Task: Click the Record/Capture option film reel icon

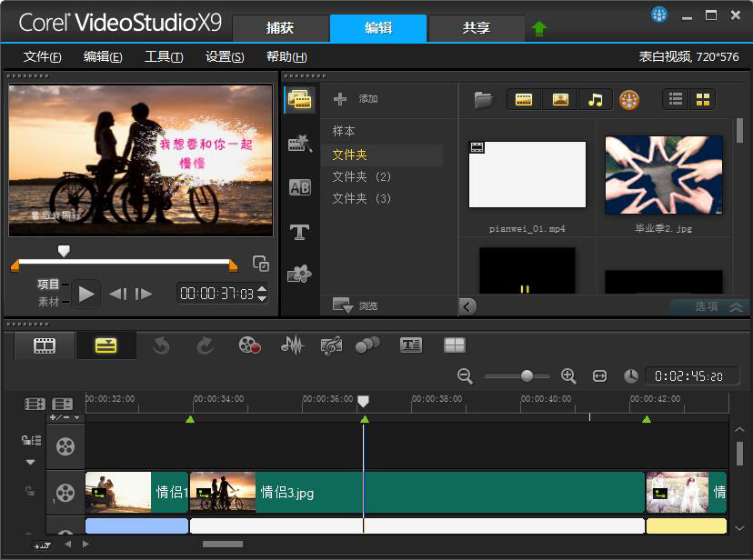Action: pos(250,345)
